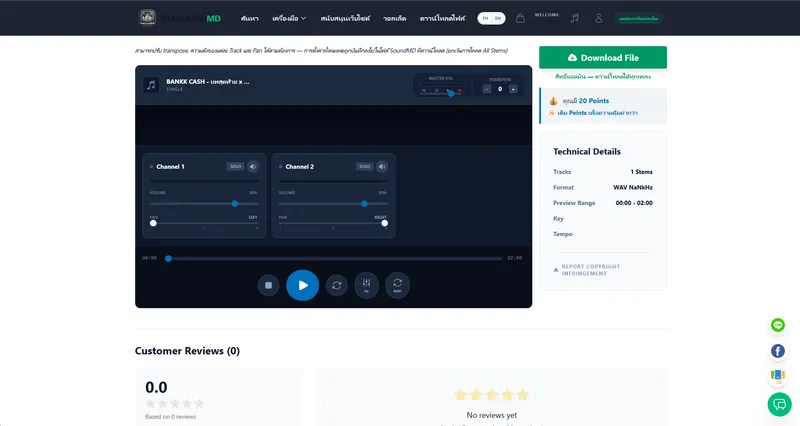Open the ดาวน์โหลดไฟล์ nav item
This screenshot has height=426, width=800.
click(442, 18)
